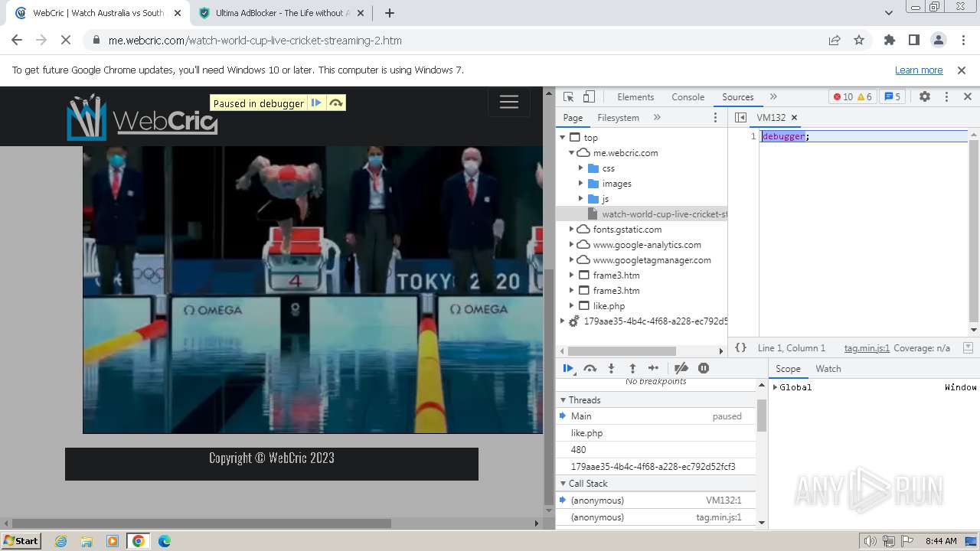This screenshot has width=980, height=551.
Task: Collapse the Threads section
Action: (563, 400)
